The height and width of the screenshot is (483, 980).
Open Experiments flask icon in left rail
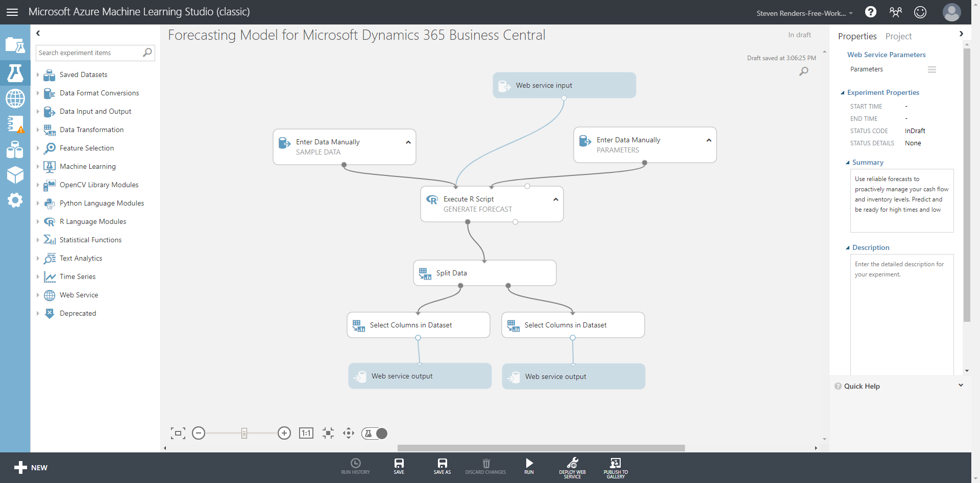coord(15,73)
